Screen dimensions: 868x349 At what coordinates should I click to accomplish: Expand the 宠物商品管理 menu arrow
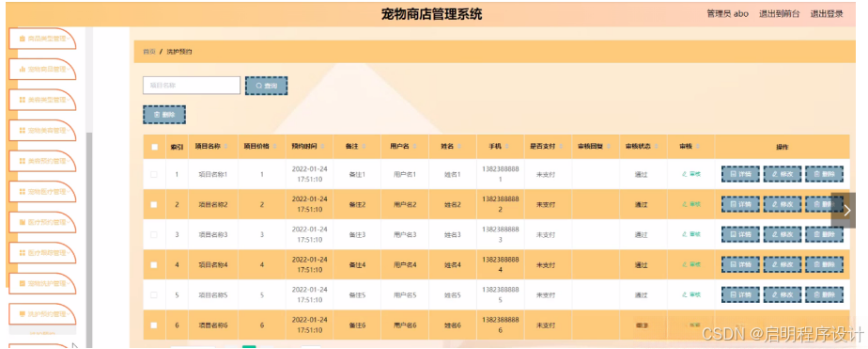pos(69,70)
